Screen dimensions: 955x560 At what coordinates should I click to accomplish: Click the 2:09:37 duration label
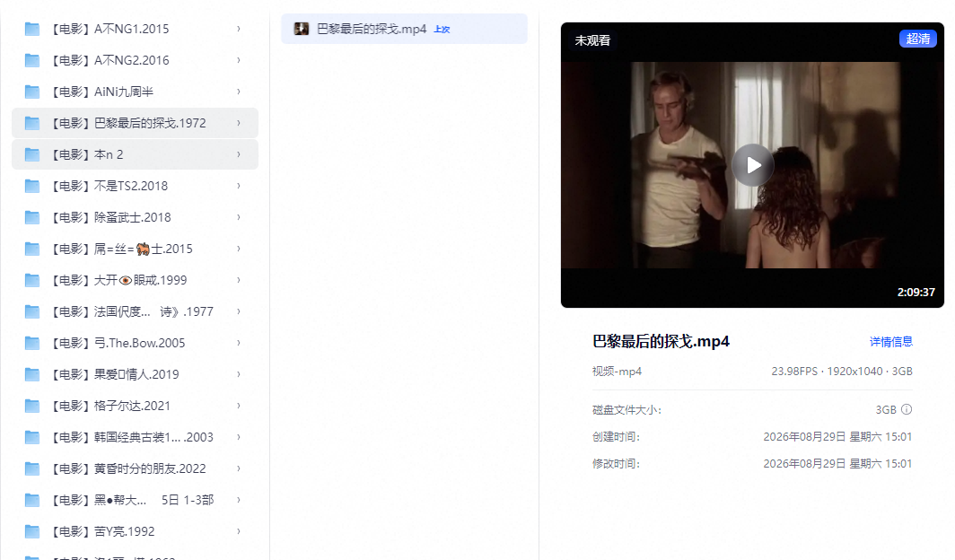point(916,293)
